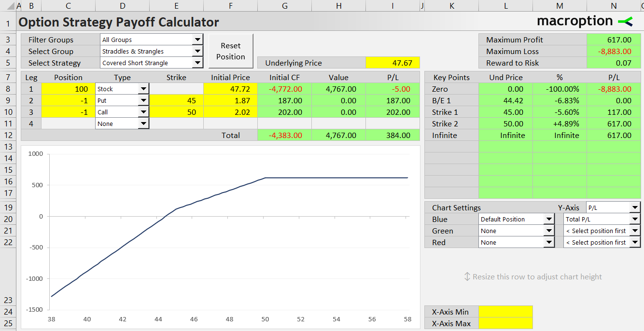Screen dimensions: 644x331
Task: Open the Leg 3 Type dropdown showing Call
Action: pos(143,112)
